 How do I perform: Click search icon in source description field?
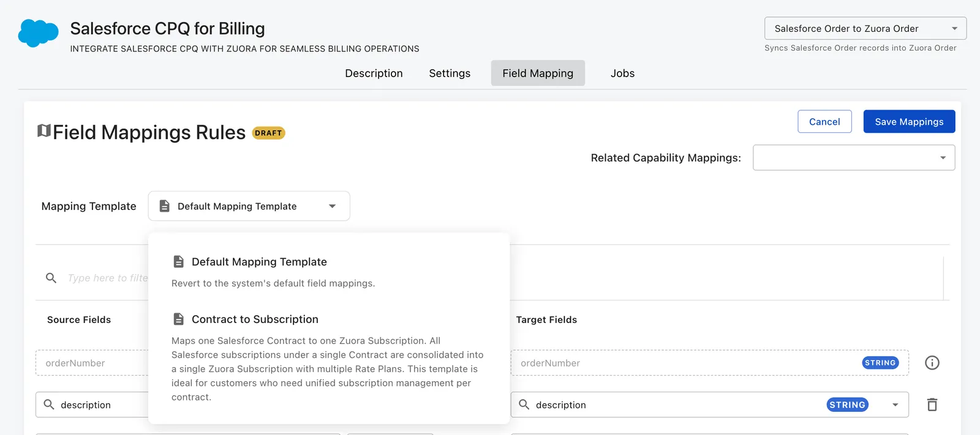point(49,404)
